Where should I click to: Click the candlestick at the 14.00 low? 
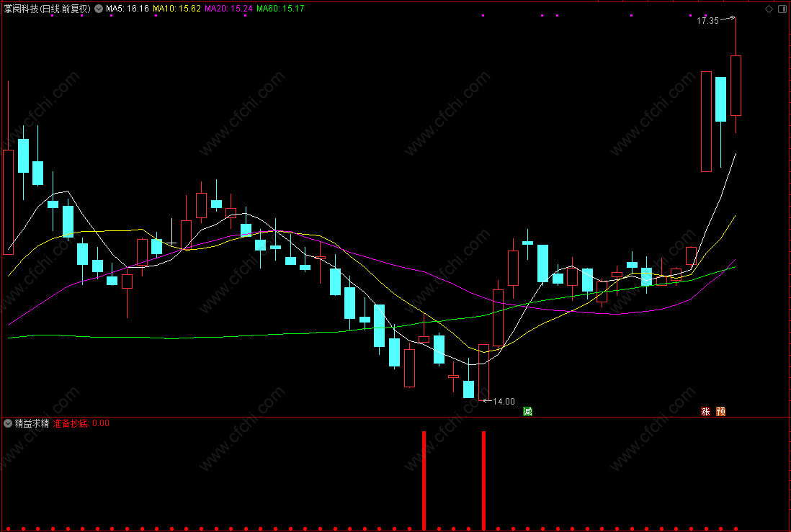(483, 372)
